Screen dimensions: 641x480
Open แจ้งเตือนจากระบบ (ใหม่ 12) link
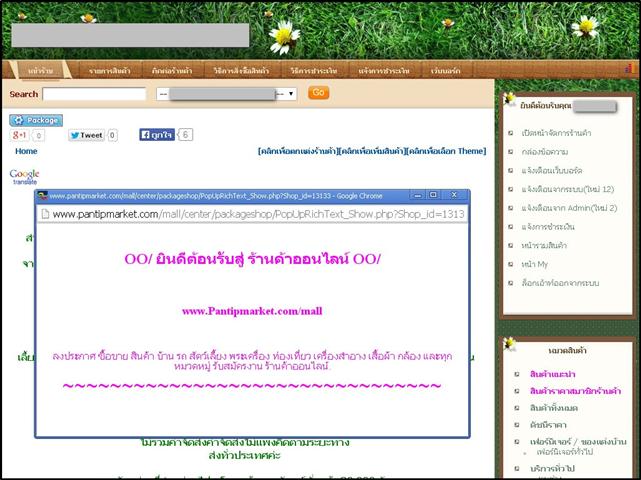[568, 189]
